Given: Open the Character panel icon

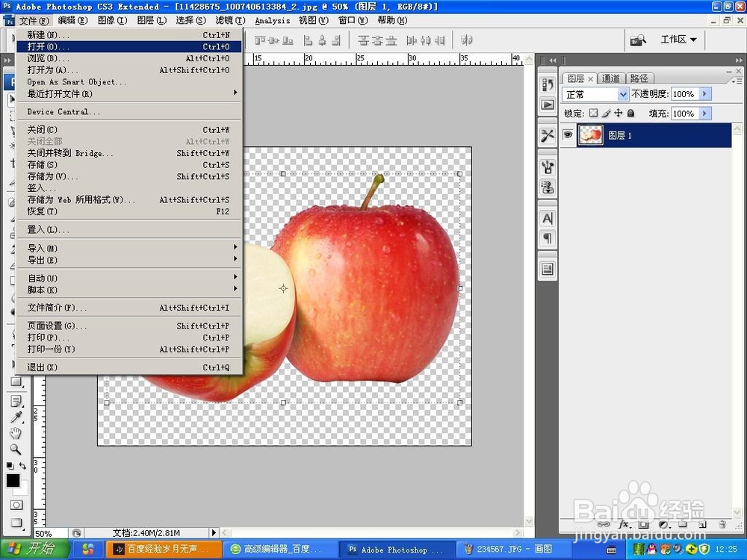Looking at the screenshot, I should (548, 218).
